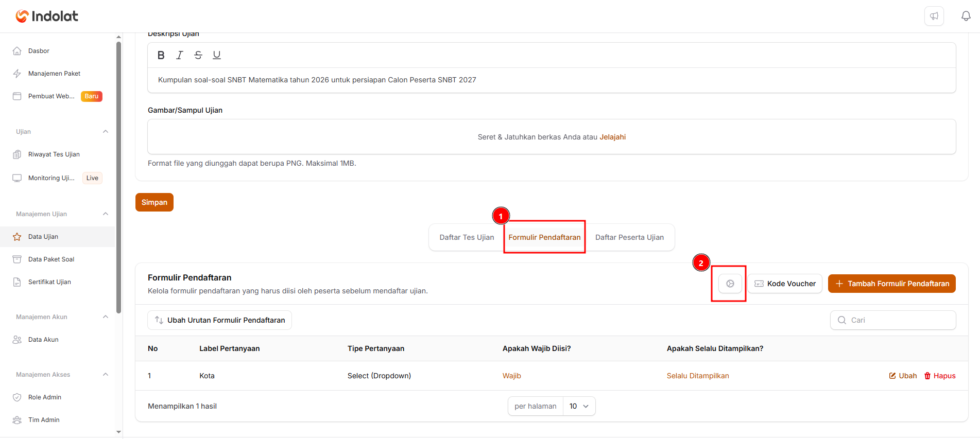The image size is (980, 439).
Task: Click the Menampilkan 1 hasil text
Action: pyautogui.click(x=182, y=406)
